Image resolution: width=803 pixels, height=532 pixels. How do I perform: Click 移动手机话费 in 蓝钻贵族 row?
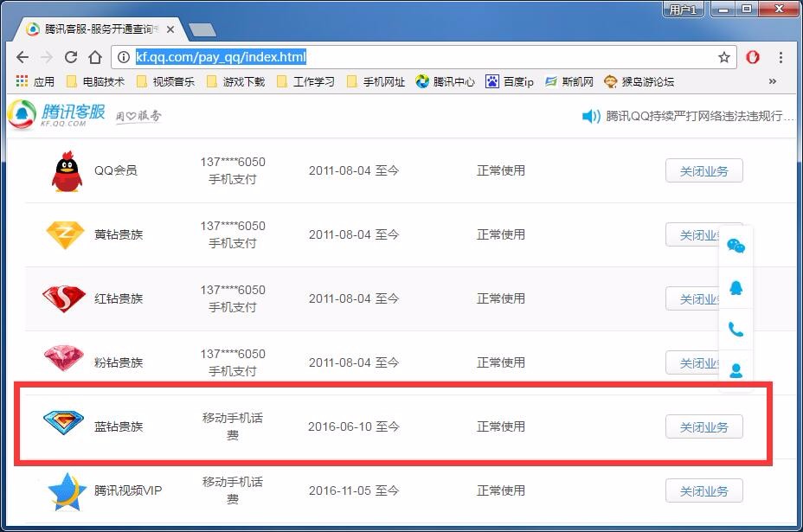tap(233, 426)
